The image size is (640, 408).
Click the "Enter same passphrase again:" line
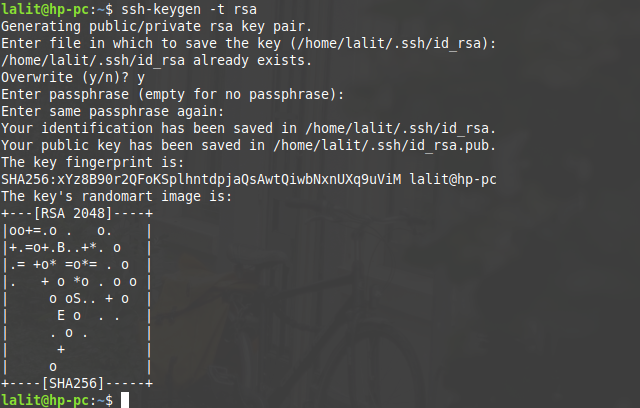[x=115, y=111]
